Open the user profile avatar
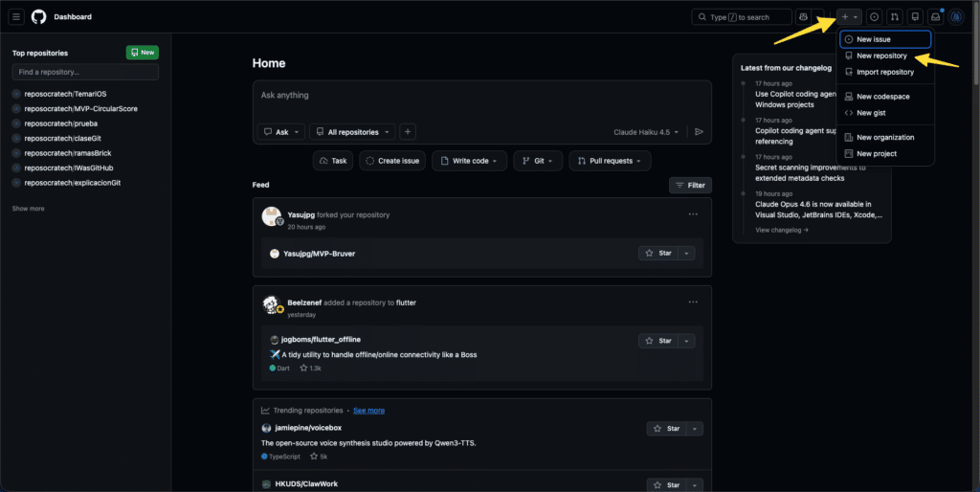This screenshot has height=492, width=980. pos(956,17)
